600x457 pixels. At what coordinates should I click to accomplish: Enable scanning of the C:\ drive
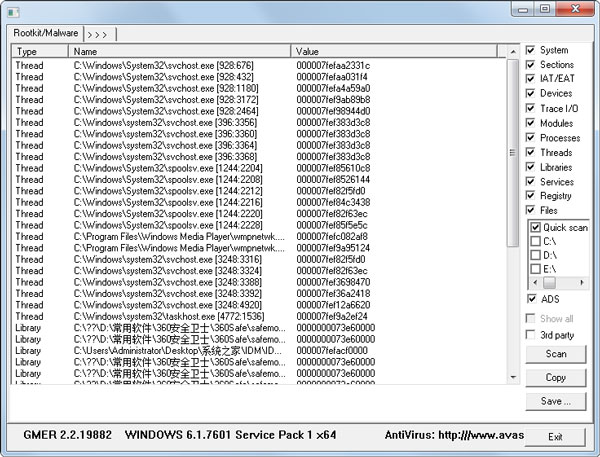(537, 241)
